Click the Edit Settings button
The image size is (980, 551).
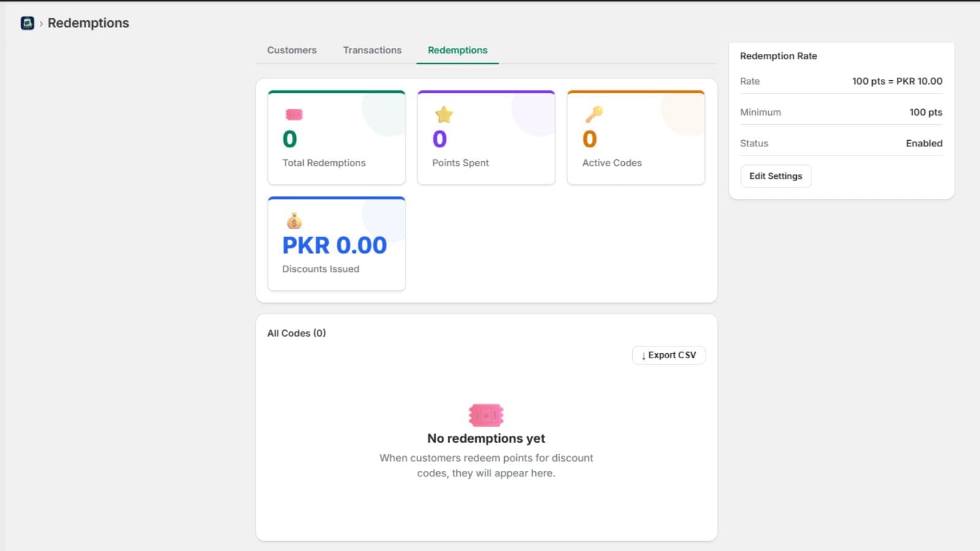click(776, 176)
